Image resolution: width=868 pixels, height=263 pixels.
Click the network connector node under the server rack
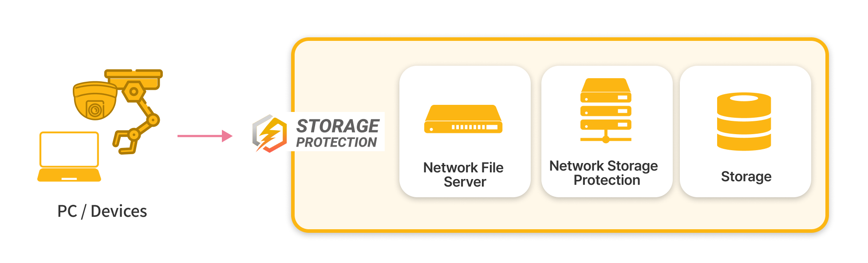point(606,139)
